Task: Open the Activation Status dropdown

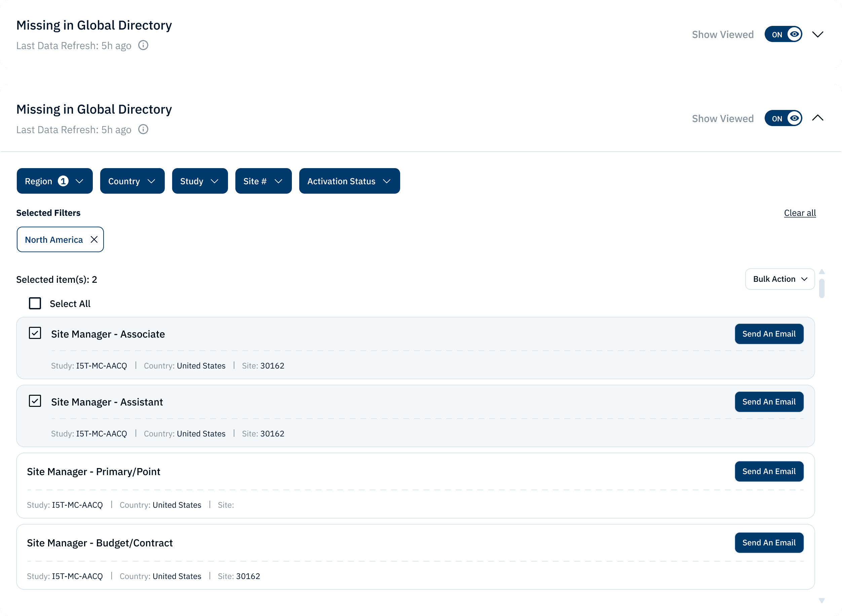Action: 349,181
